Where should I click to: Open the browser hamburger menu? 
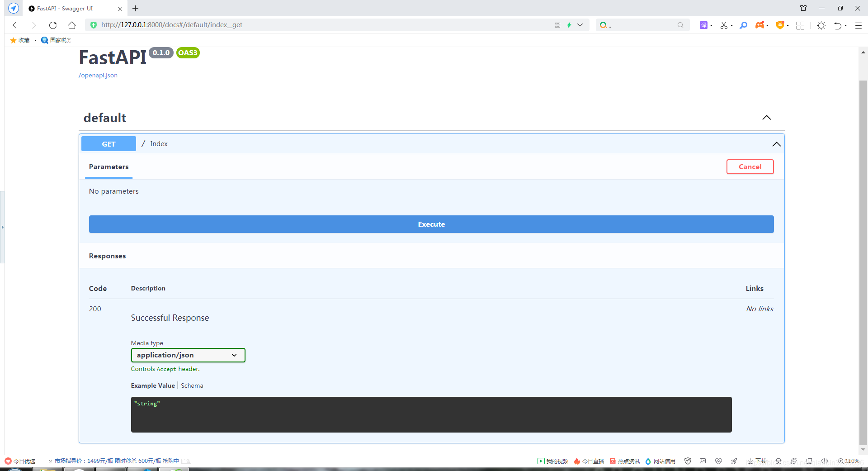859,25
